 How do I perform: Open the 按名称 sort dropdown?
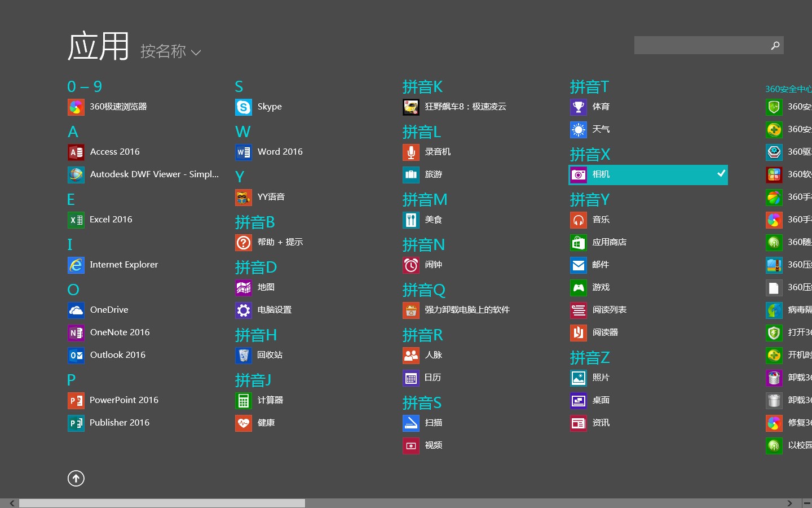tap(170, 51)
